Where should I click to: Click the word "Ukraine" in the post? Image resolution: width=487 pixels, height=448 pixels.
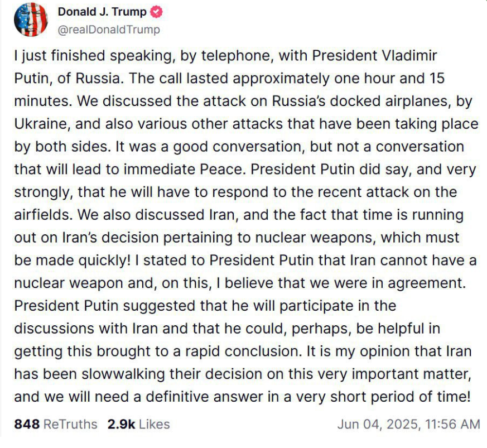click(40, 124)
